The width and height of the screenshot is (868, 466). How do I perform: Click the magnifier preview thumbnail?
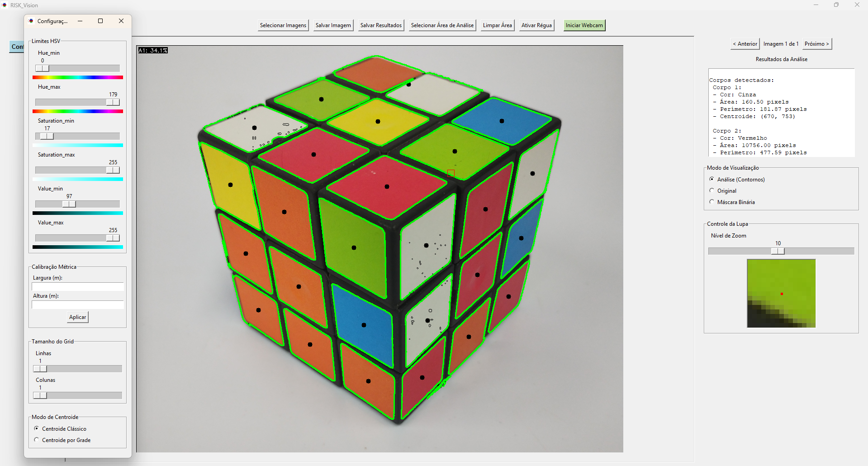tap(781, 293)
